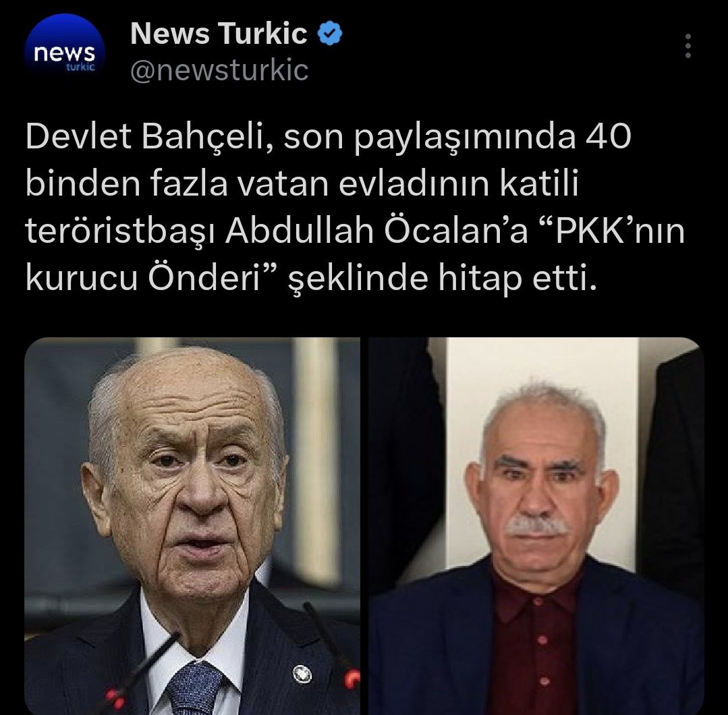Screen dimensions: 728x715
Task: Open the News Turkic profile avatar
Action: [65, 53]
